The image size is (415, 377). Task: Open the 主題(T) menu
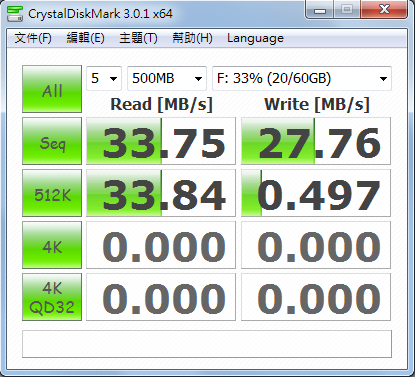(138, 38)
